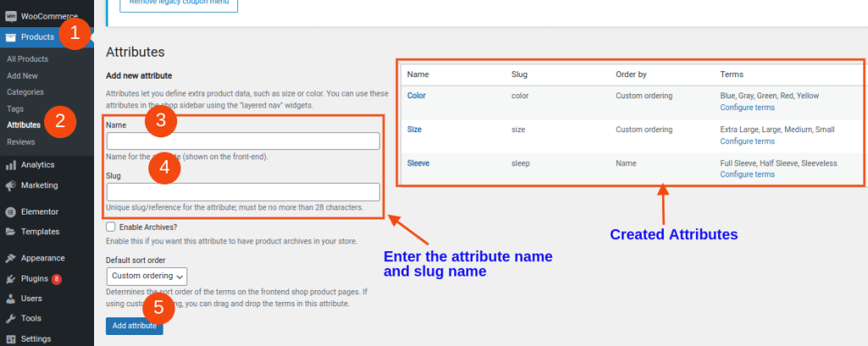Click the Name column header

click(418, 74)
